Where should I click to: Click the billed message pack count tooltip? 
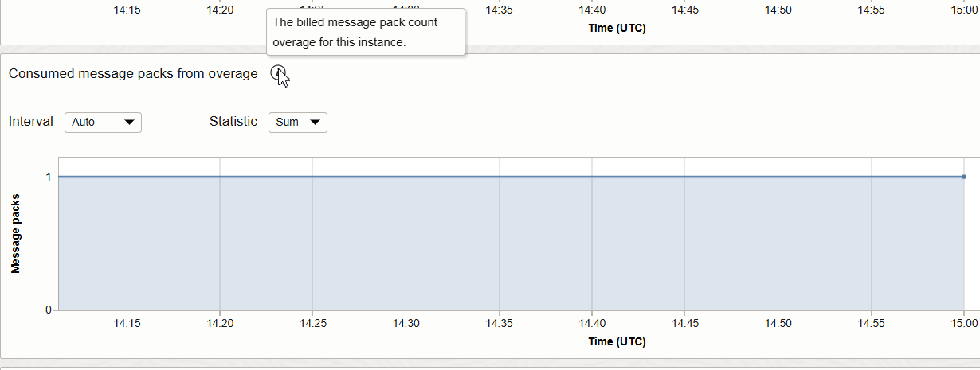[365, 32]
